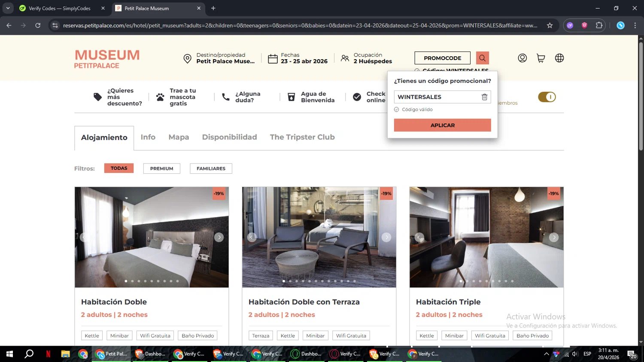
Task: Open the Destino/propiedad selector
Action: (219, 58)
